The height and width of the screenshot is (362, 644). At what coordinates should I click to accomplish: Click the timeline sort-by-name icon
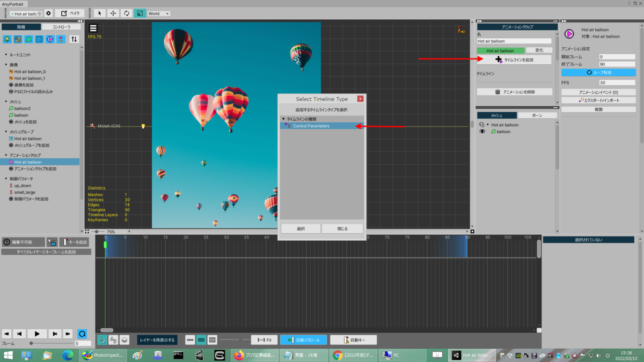click(x=113, y=340)
